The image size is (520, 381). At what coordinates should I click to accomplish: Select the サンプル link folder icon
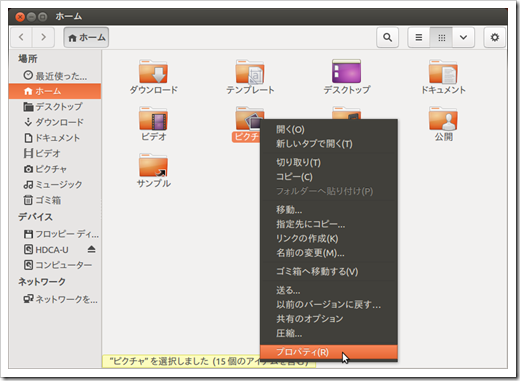point(154,170)
